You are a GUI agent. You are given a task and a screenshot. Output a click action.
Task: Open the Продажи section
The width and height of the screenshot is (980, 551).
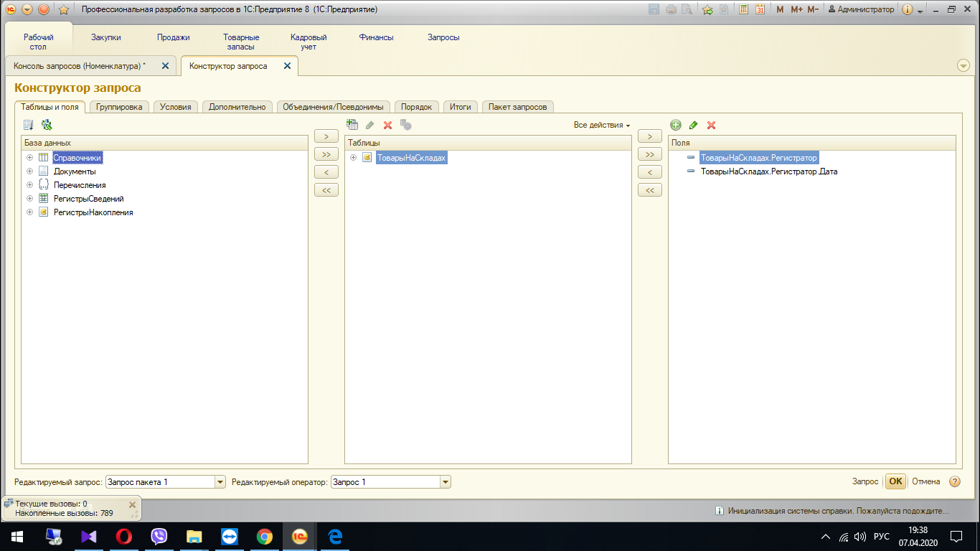coord(174,37)
